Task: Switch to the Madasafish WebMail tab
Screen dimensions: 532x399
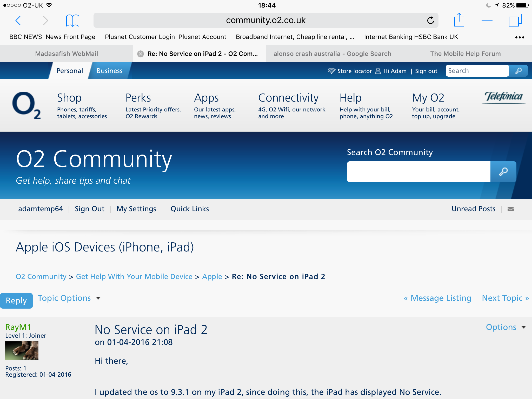Action: tap(66, 54)
